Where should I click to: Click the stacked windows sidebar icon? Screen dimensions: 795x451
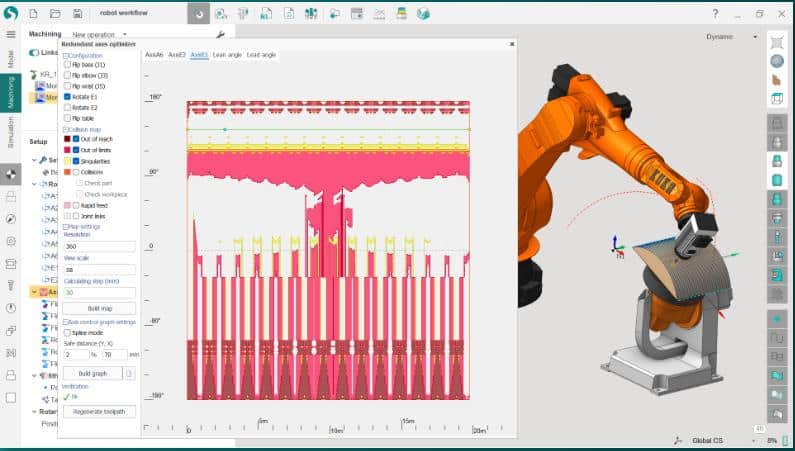click(11, 330)
